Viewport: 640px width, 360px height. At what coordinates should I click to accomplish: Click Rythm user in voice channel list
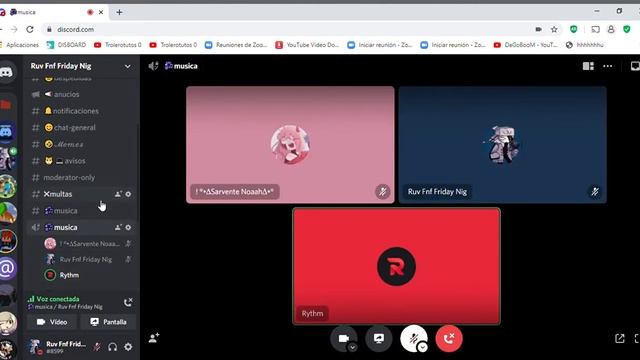82,275
